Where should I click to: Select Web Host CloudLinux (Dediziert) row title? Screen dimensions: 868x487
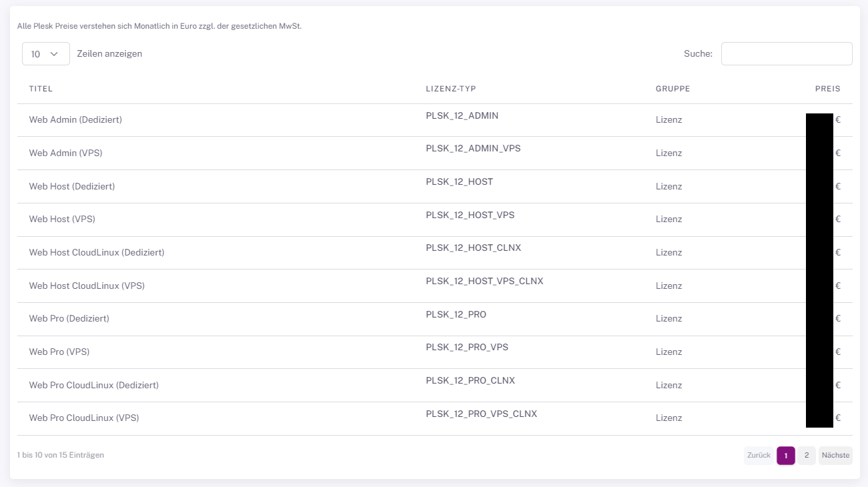pyautogui.click(x=96, y=253)
